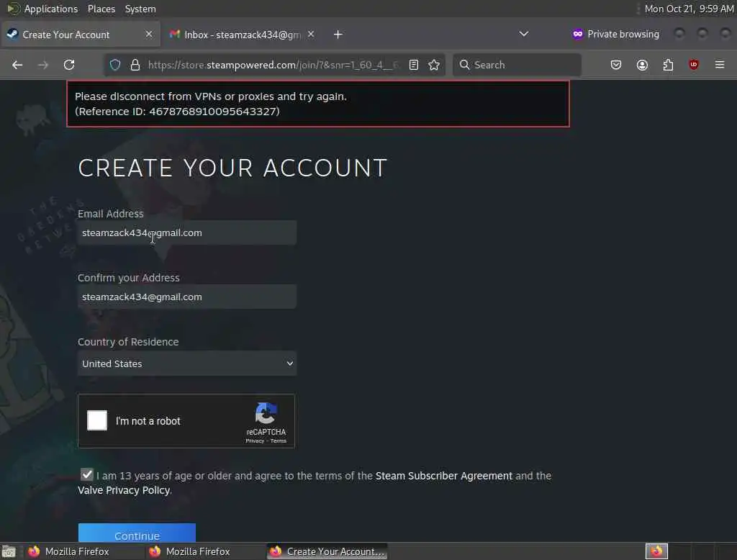The height and width of the screenshot is (560, 737).
Task: Check the I'm not a robot box
Action: point(97,420)
